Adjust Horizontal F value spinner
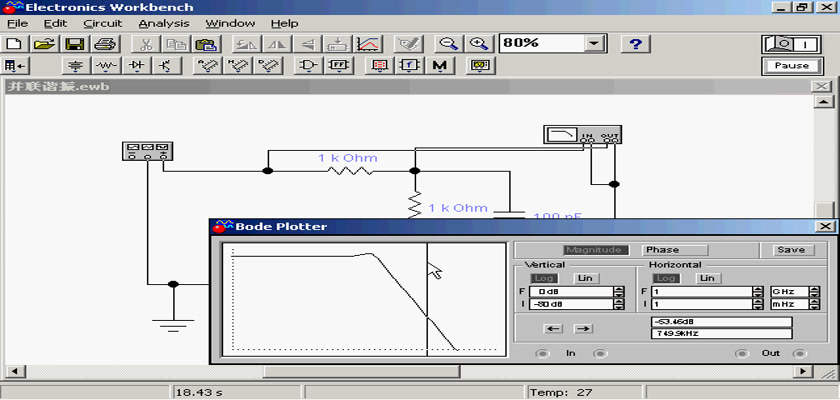Screen dimensions: 840x400 coord(758,292)
